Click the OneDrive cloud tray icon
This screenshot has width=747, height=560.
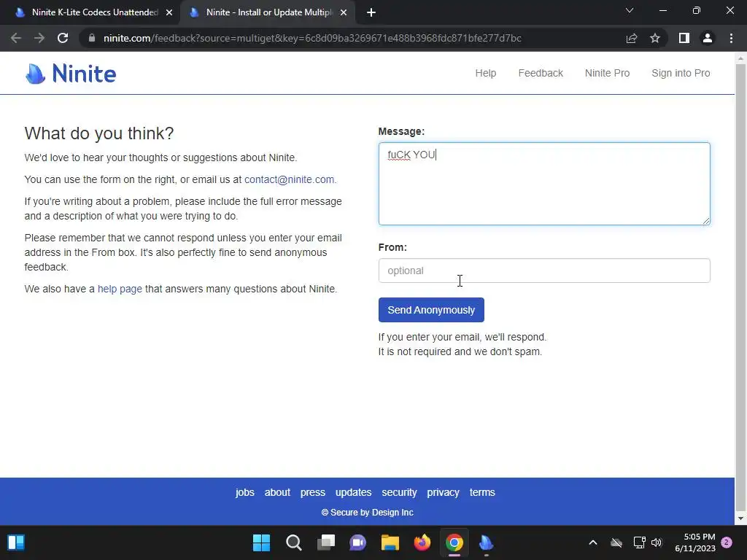coord(616,542)
